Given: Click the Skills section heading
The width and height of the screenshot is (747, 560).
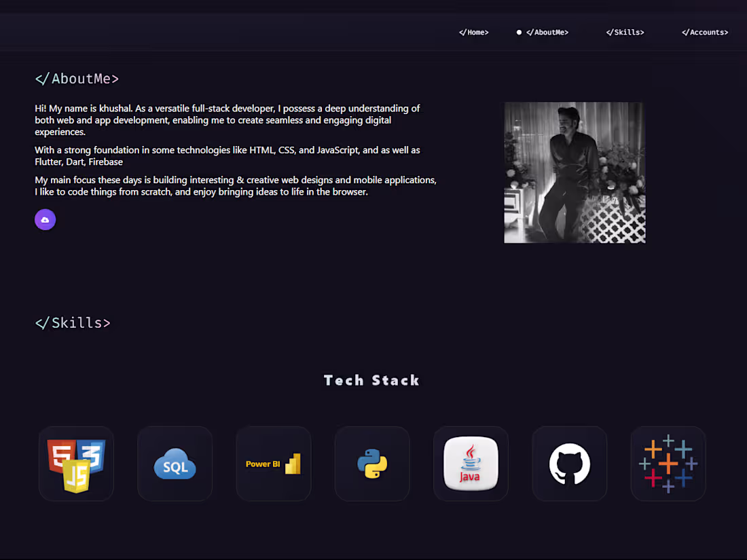Looking at the screenshot, I should tap(73, 322).
